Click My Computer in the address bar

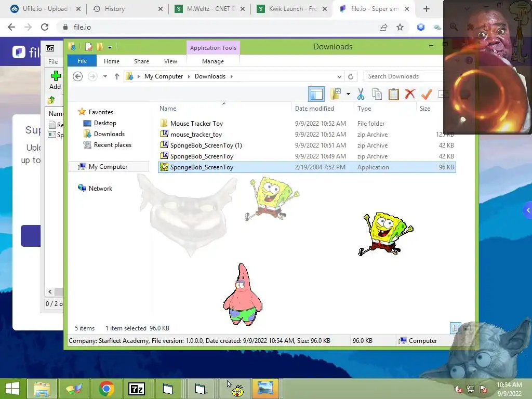(164, 76)
